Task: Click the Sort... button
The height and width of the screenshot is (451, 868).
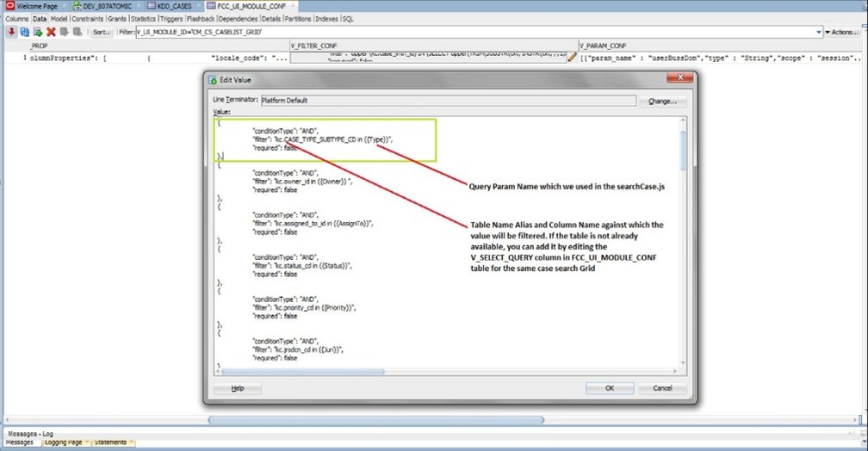Action: pos(102,32)
